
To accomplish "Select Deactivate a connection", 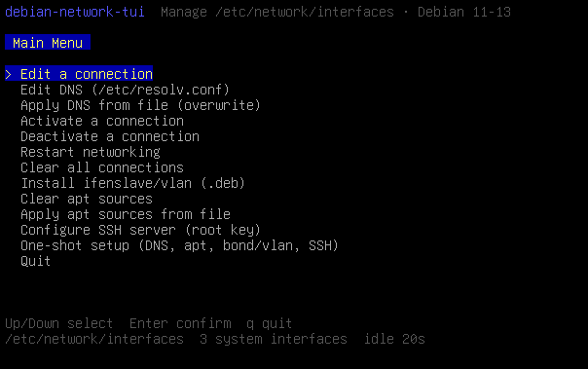I will (110, 136).
